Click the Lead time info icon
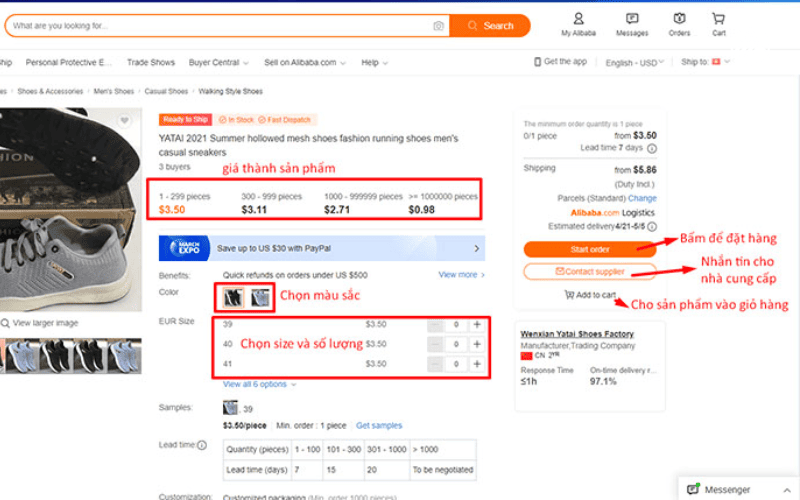The width and height of the screenshot is (800, 500). pyautogui.click(x=202, y=445)
